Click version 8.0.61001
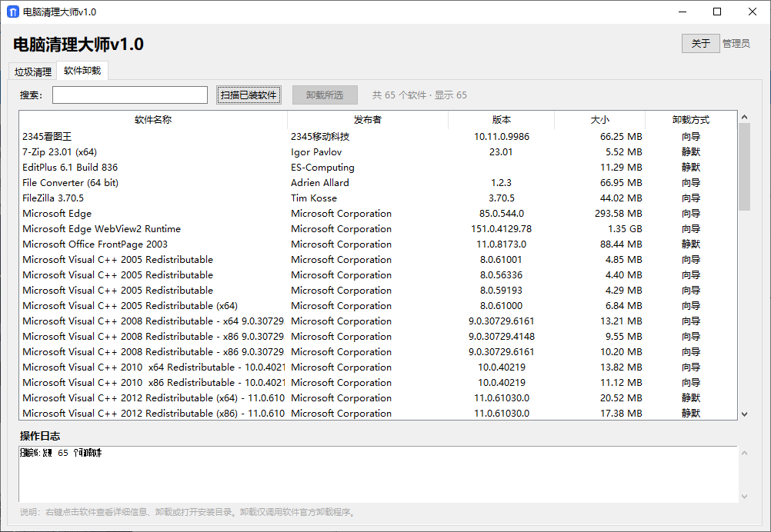Image resolution: width=771 pixels, height=532 pixels. [502, 259]
